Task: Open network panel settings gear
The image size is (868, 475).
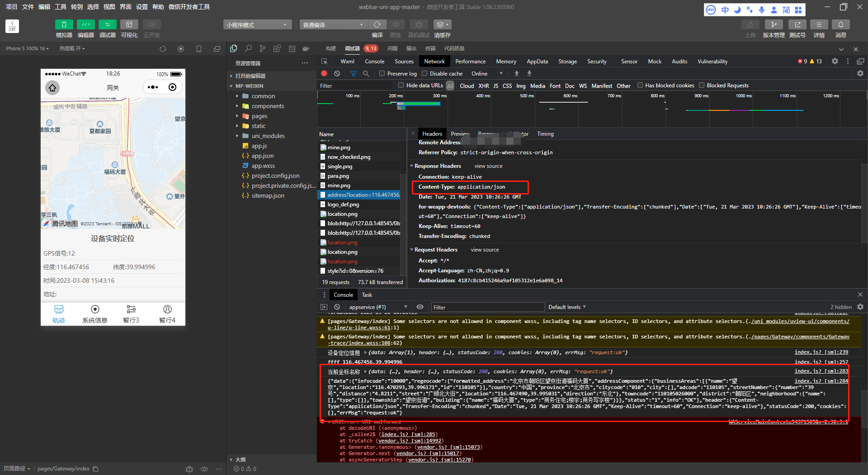Action: point(860,73)
